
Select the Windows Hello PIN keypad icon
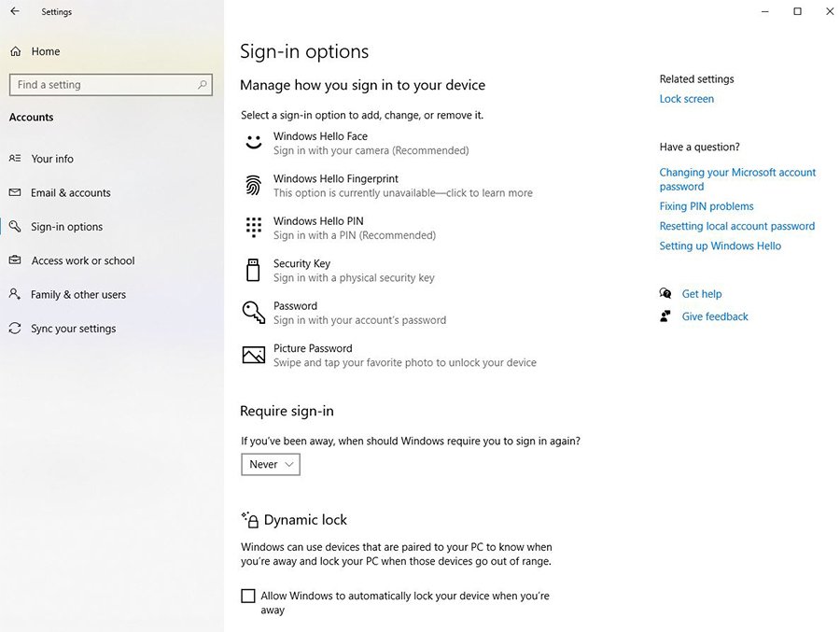point(253,227)
